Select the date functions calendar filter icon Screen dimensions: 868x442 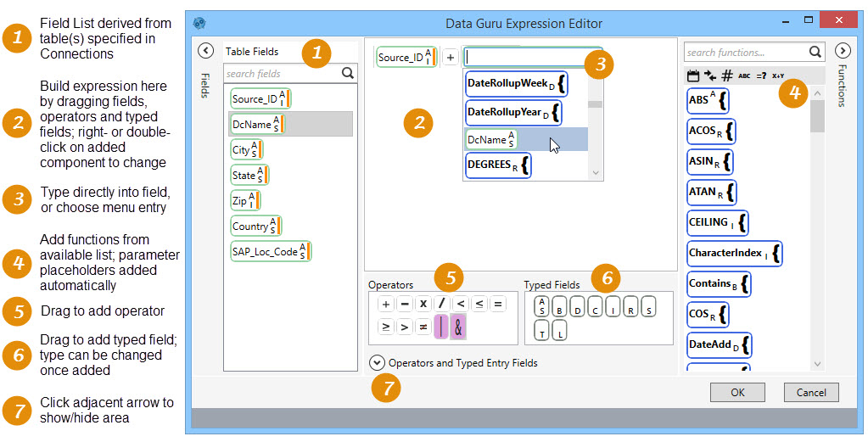pos(693,76)
